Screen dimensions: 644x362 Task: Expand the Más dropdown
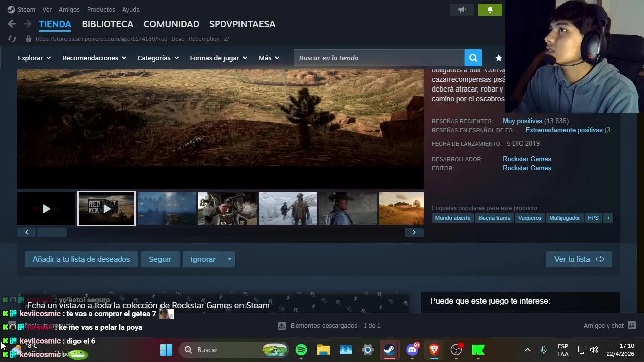pyautogui.click(x=269, y=58)
